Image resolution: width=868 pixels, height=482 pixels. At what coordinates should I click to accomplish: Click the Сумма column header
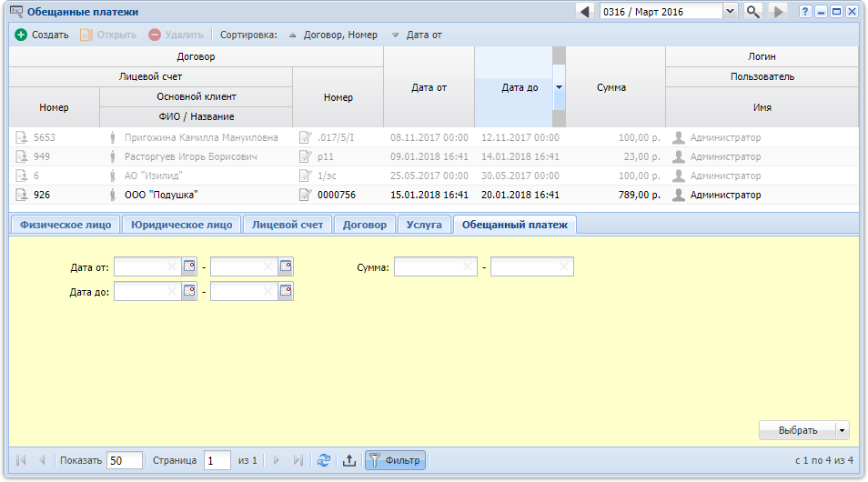616,87
